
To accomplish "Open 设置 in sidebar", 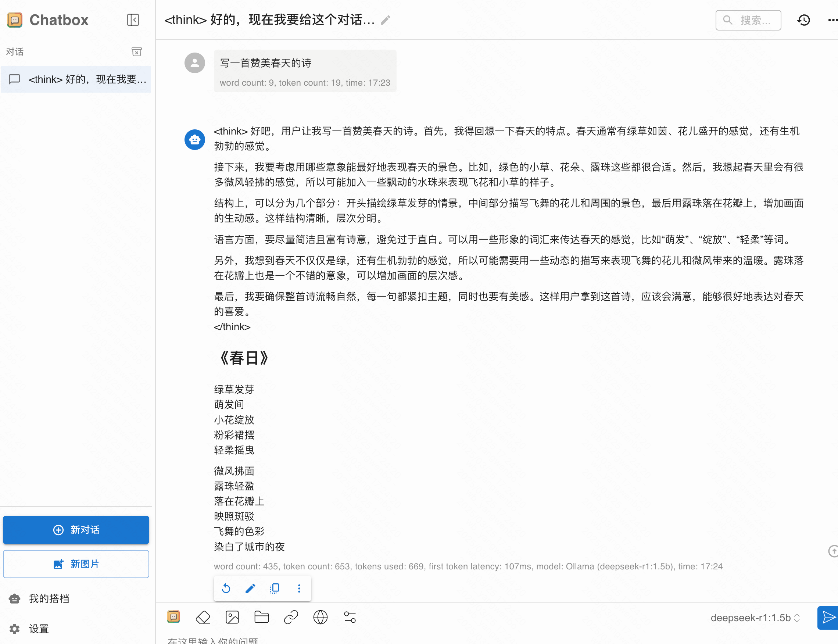I will pos(38,629).
